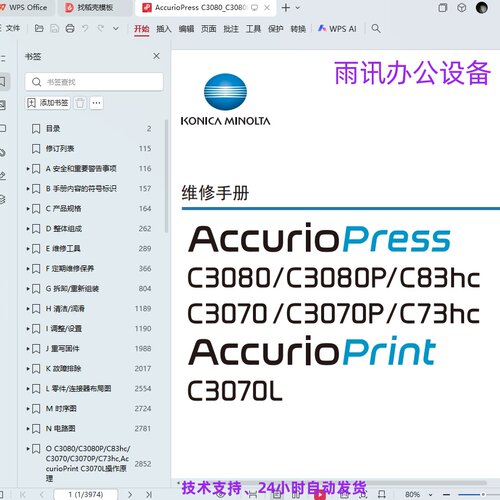Click the magnifier search icon beside WPS AI

[x=376, y=29]
